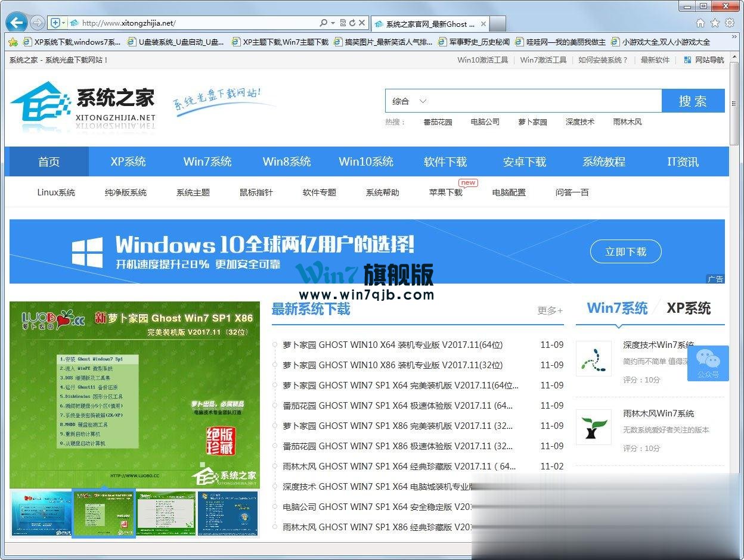This screenshot has width=744, height=560.
Task: Open the 鼠标指针 sub-navigation link
Action: point(256,192)
